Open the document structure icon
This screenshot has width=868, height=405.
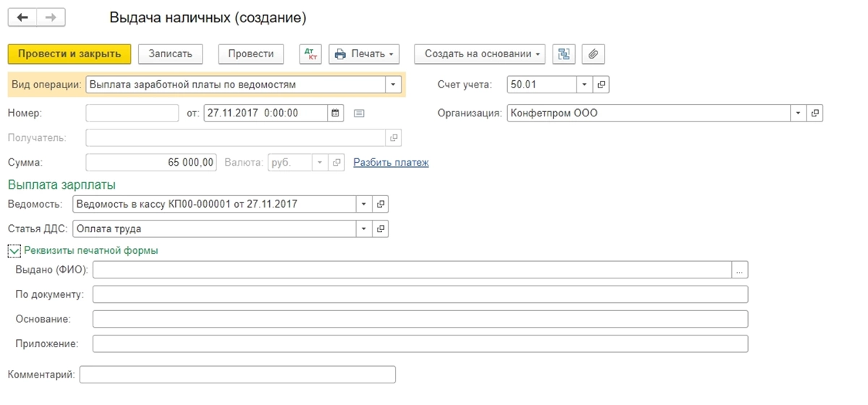point(563,54)
